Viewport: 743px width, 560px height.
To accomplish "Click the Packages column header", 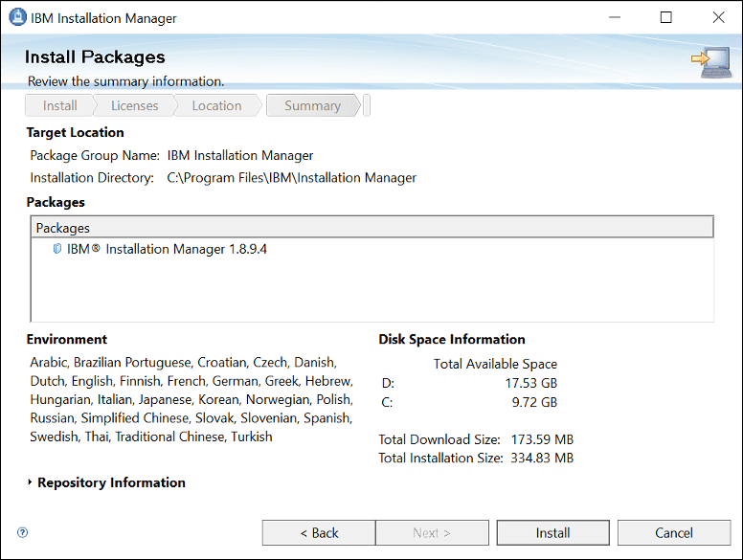I will click(x=371, y=228).
